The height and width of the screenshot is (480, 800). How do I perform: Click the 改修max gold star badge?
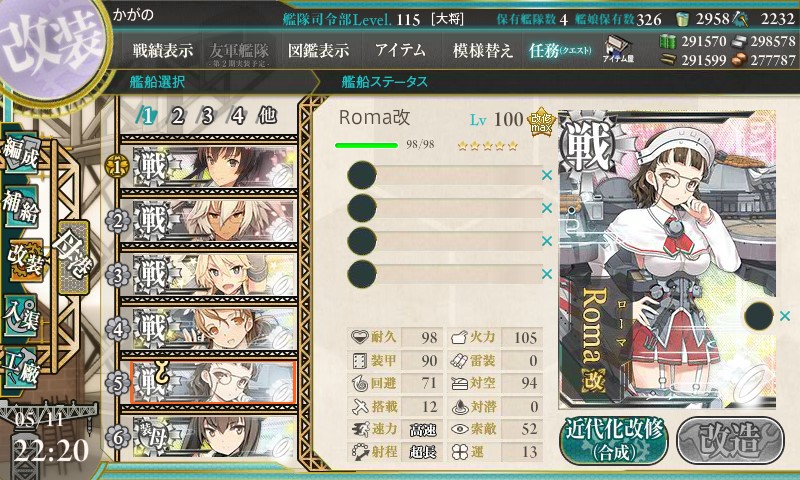point(541,122)
